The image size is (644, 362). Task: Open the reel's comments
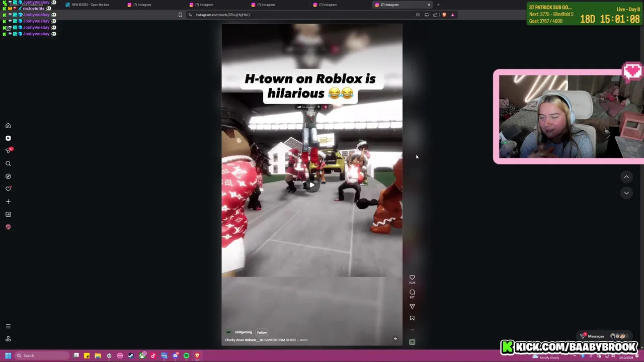[412, 292]
